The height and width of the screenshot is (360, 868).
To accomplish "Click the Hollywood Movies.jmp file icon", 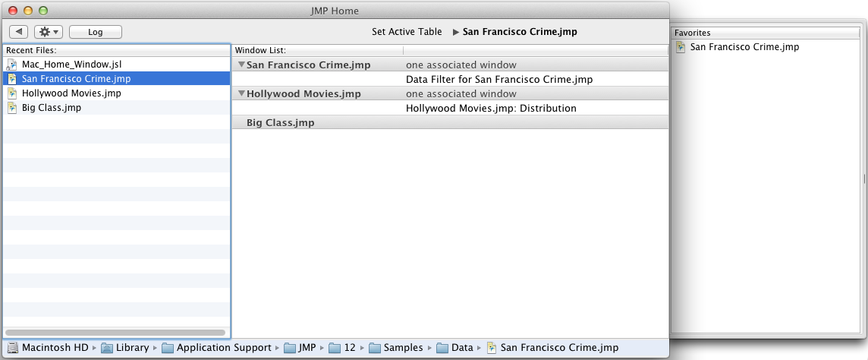I will point(12,93).
